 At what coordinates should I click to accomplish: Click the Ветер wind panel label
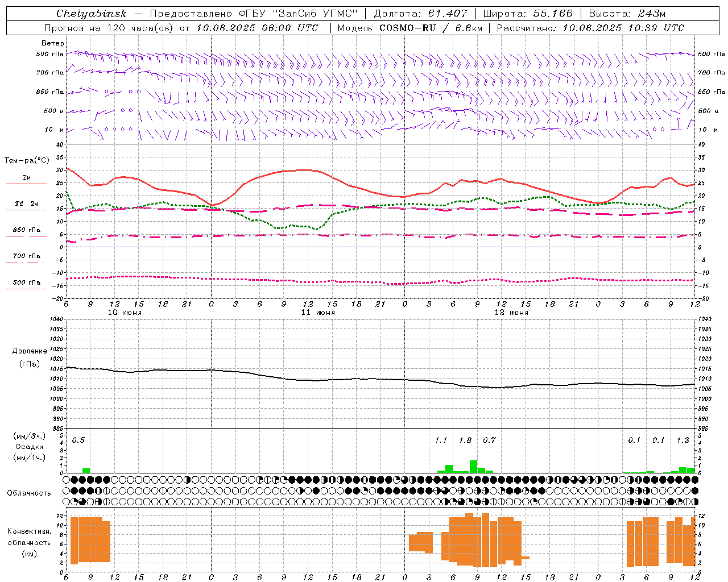[x=52, y=43]
